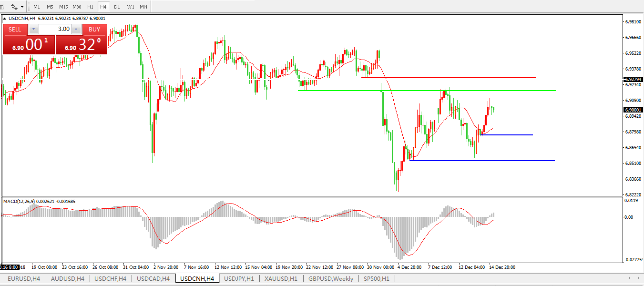Image resolution: width=644 pixels, height=286 pixels.
Task: Select the D1 daily timeframe
Action: pyautogui.click(x=117, y=7)
